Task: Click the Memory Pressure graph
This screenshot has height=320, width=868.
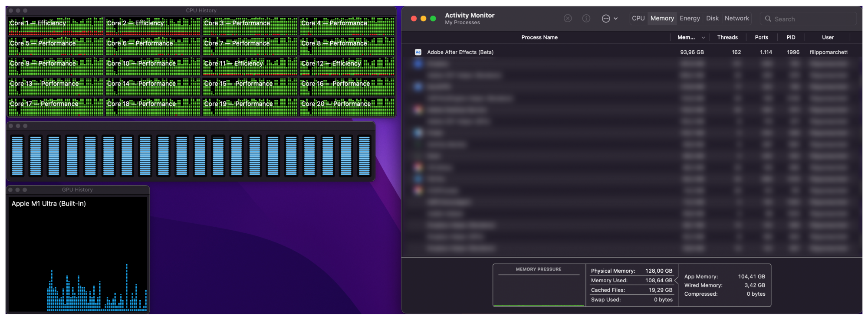Action: click(539, 285)
